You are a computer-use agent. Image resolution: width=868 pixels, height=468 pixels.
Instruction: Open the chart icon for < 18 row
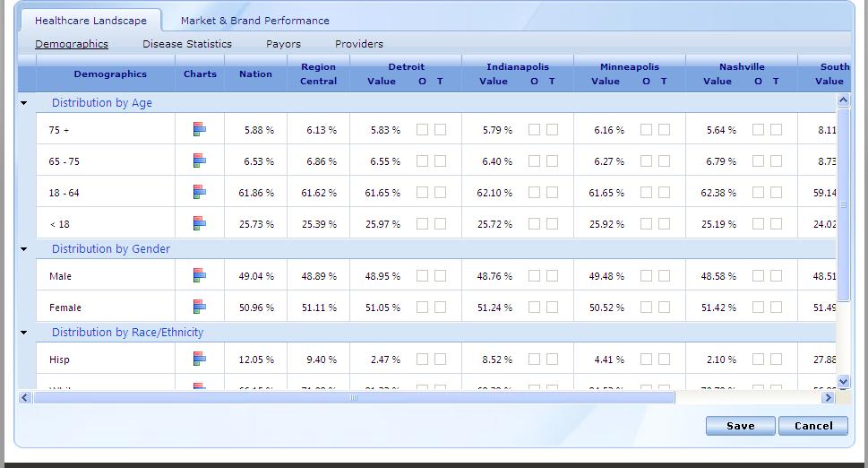(200, 224)
